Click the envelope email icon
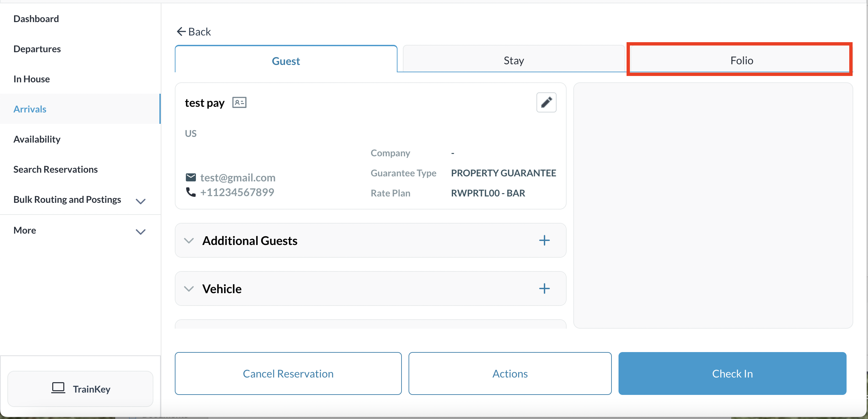 pyautogui.click(x=191, y=177)
